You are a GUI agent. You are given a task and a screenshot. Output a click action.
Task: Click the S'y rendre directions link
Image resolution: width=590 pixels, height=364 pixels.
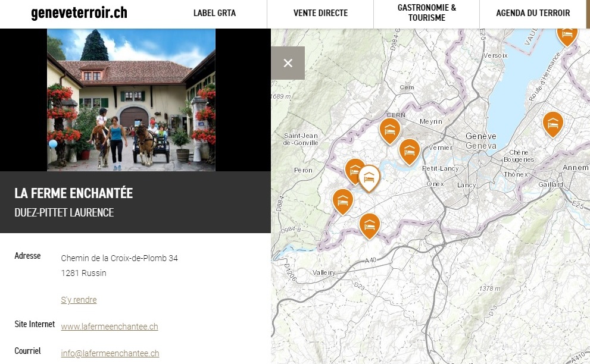79,300
